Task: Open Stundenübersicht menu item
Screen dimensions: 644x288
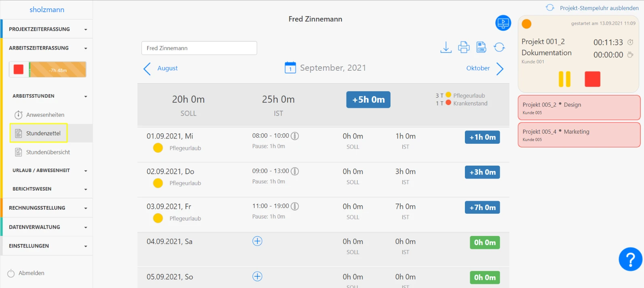Action: click(x=48, y=152)
